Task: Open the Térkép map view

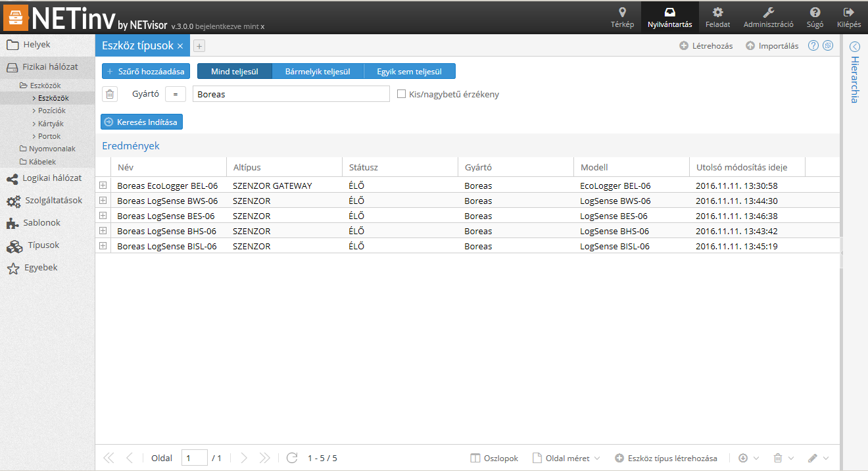Action: (622, 18)
